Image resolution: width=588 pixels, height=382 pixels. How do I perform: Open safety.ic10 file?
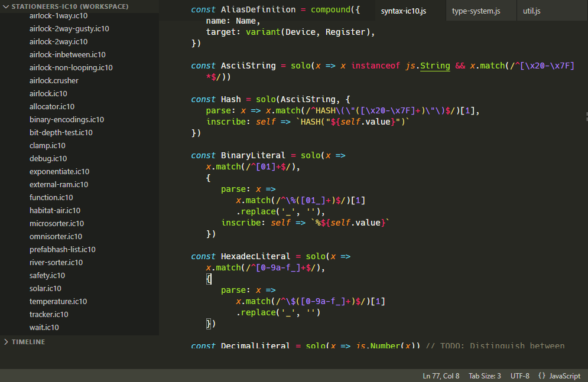(47, 275)
